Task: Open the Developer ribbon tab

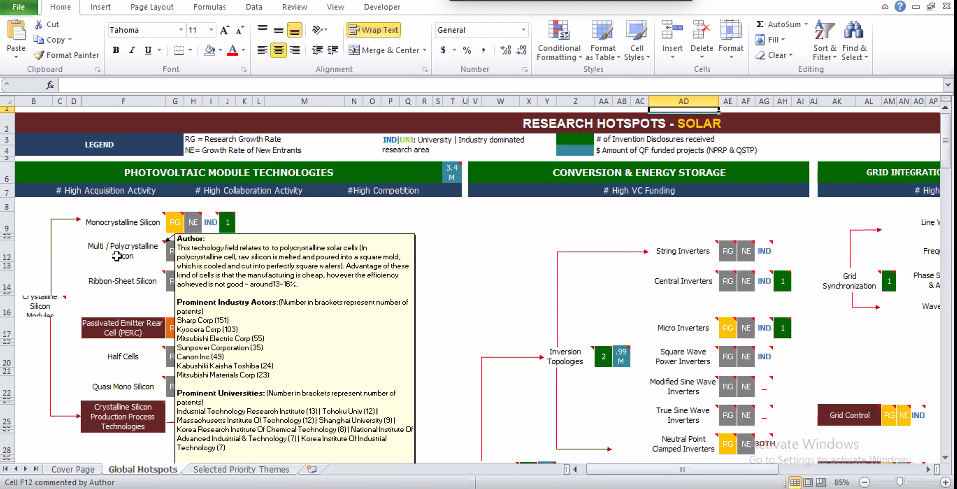Action: click(x=382, y=7)
